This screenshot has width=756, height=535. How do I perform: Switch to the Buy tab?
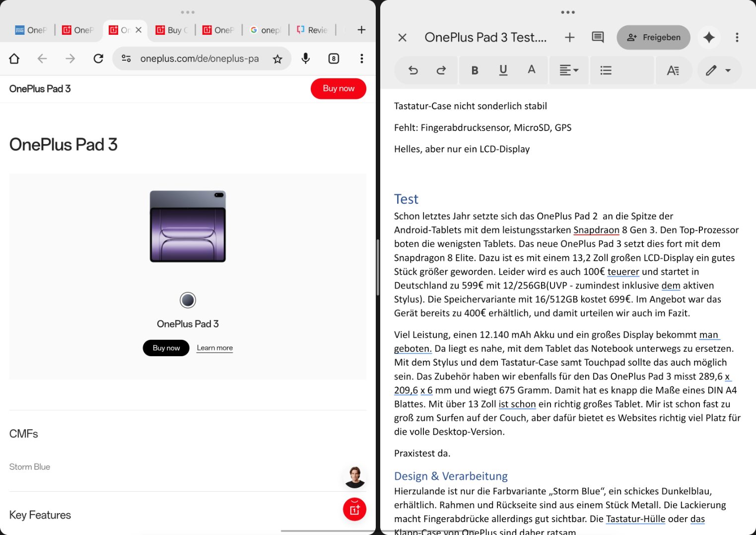pos(171,30)
